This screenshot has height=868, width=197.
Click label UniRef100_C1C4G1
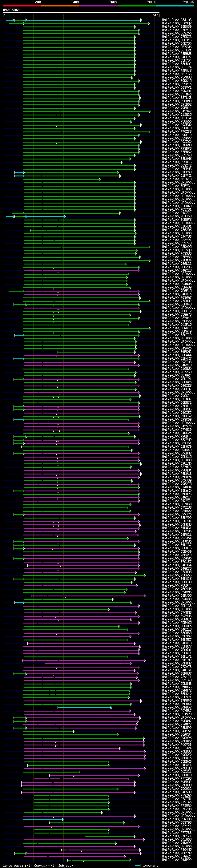point(177,226)
